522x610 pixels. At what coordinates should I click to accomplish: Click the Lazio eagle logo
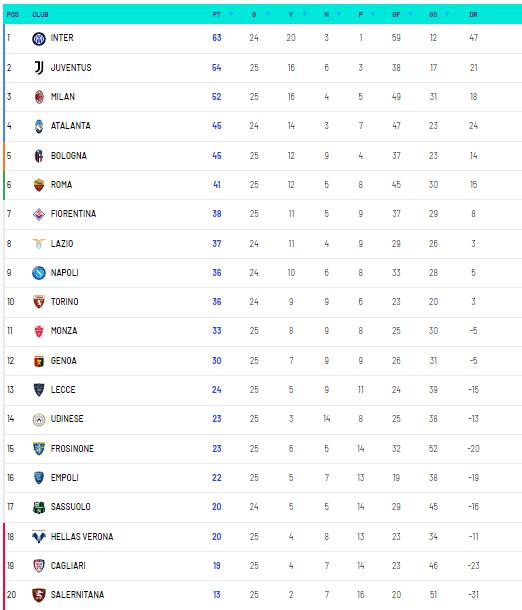[39, 244]
